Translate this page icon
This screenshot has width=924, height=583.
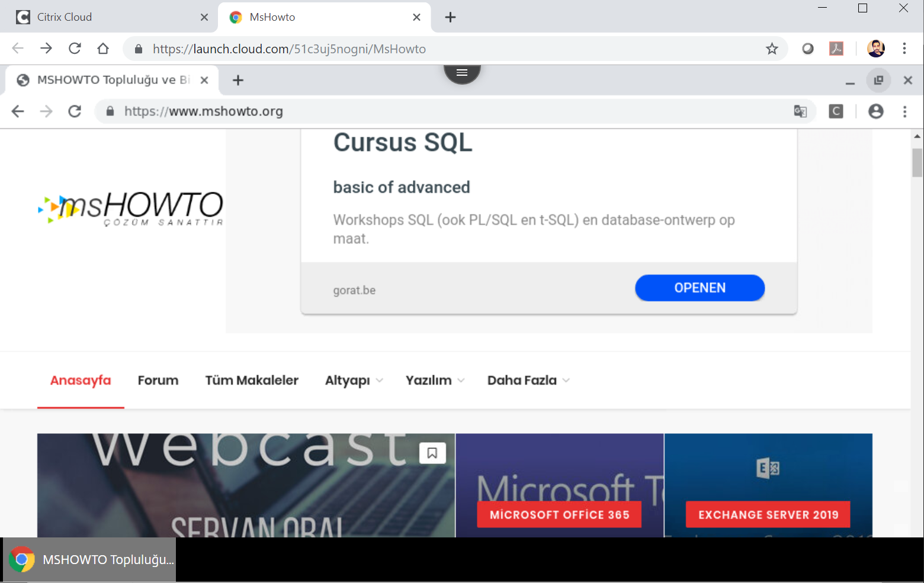pyautogui.click(x=800, y=111)
